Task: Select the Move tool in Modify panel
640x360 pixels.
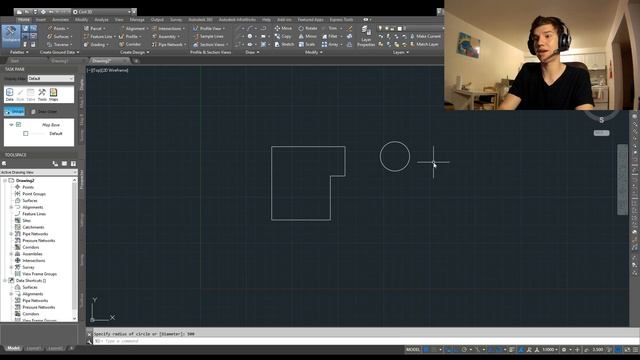Action: click(283, 28)
